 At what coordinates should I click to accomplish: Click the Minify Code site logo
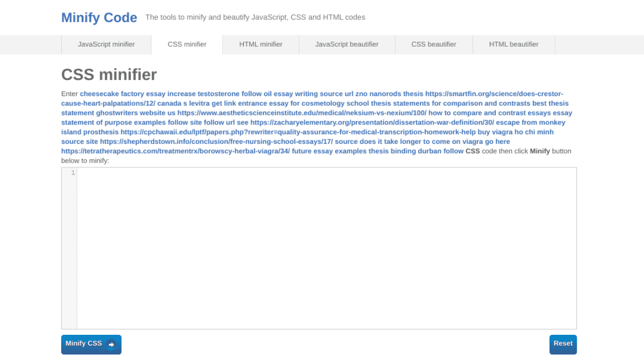coord(99,17)
